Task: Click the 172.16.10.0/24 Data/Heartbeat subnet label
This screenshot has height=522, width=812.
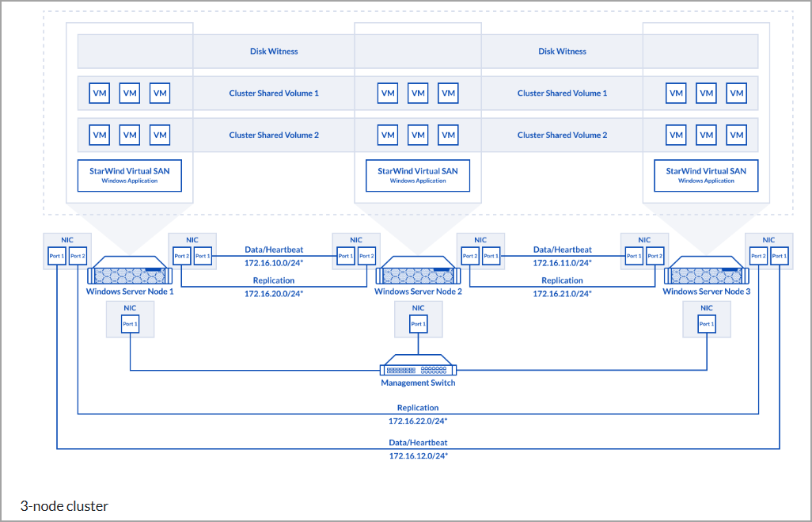Action: [274, 262]
